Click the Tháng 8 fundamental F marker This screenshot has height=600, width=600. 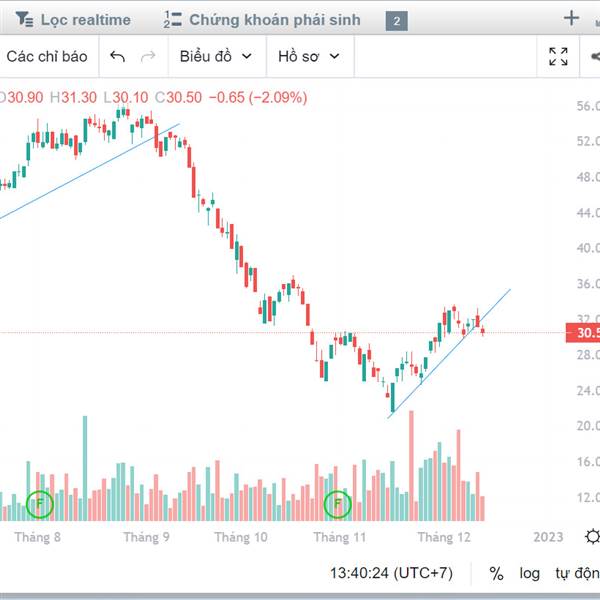point(40,504)
